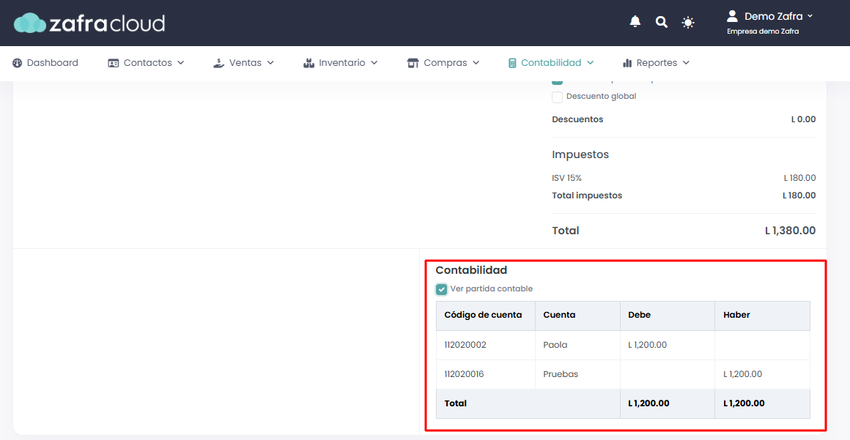The width and height of the screenshot is (850, 440).
Task: Open Compras menu label
Action: [x=445, y=63]
